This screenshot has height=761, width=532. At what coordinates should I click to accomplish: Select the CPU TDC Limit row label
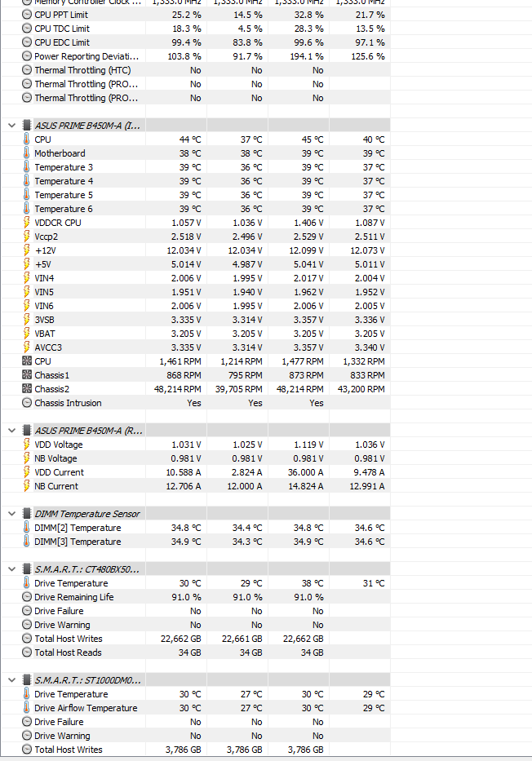tap(62, 29)
